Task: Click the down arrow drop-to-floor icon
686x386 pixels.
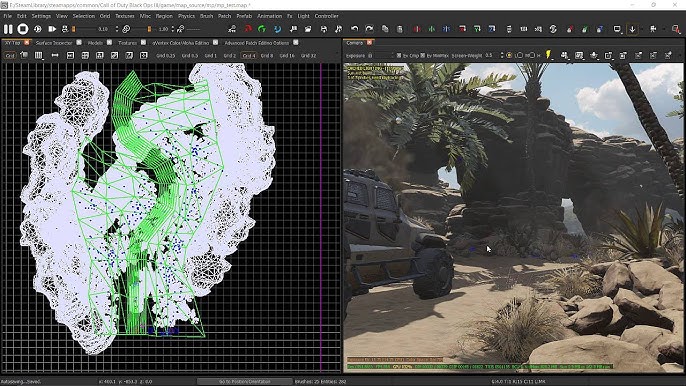Action: (632, 29)
